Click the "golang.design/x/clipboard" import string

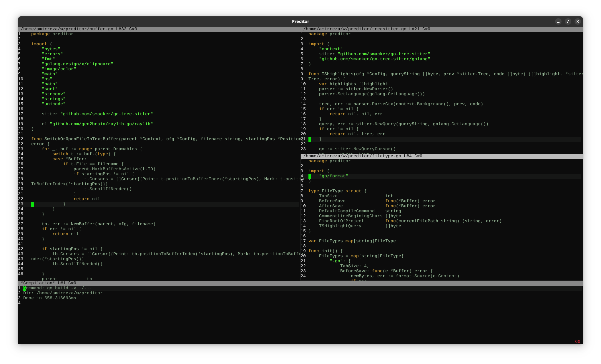tap(77, 64)
